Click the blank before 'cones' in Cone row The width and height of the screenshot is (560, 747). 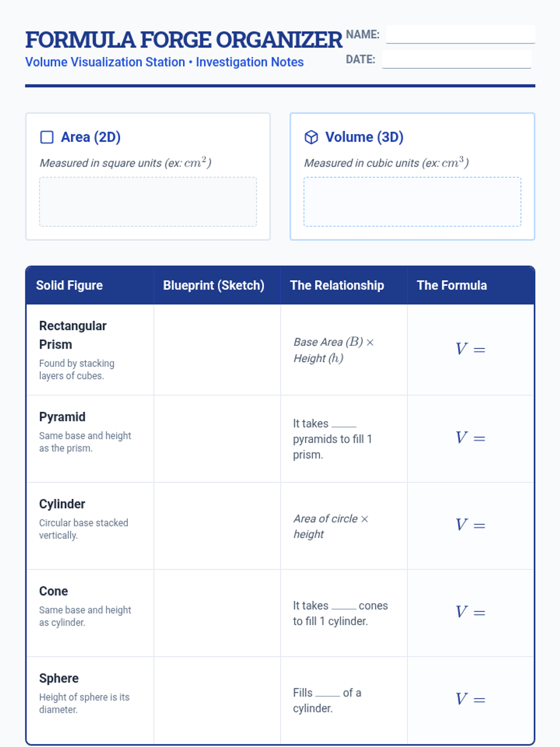pos(344,606)
